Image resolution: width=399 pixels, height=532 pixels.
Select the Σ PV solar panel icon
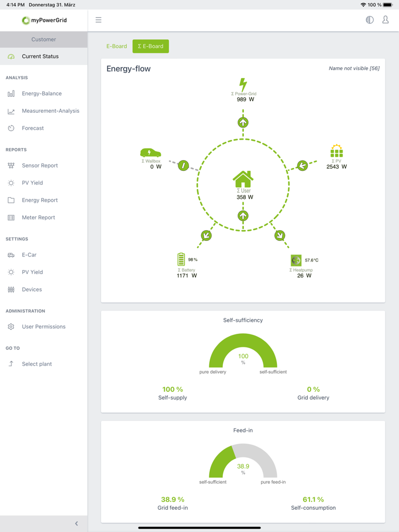(336, 153)
